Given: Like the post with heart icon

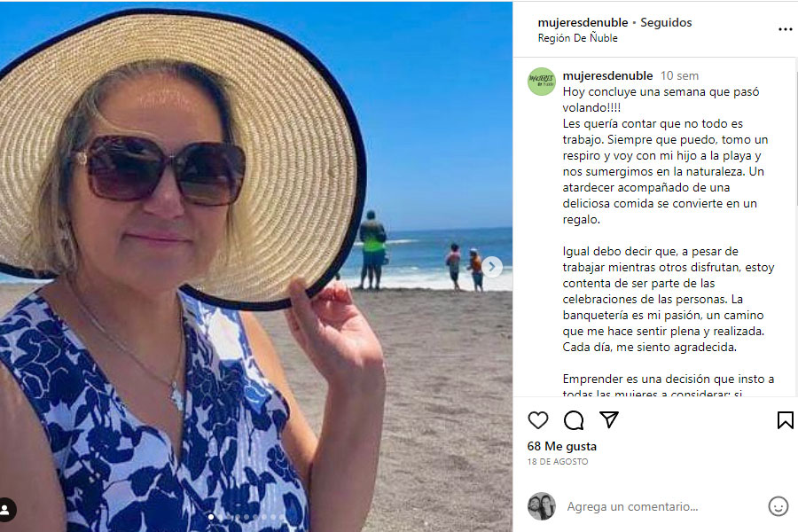Looking at the screenshot, I should [538, 420].
